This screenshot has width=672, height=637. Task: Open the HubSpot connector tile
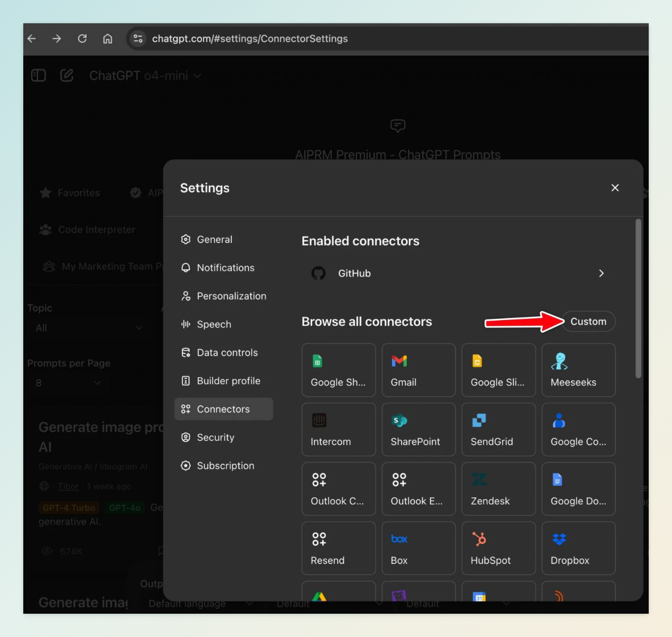click(x=498, y=548)
